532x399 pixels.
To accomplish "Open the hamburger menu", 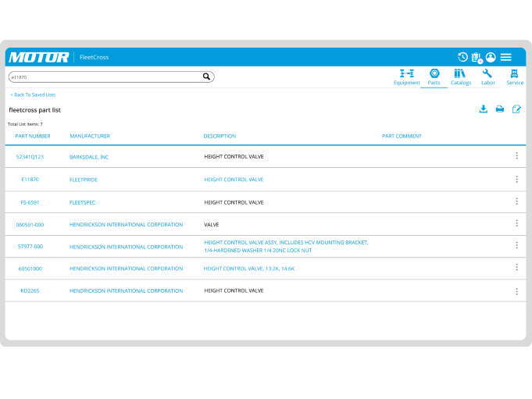I will 506,57.
